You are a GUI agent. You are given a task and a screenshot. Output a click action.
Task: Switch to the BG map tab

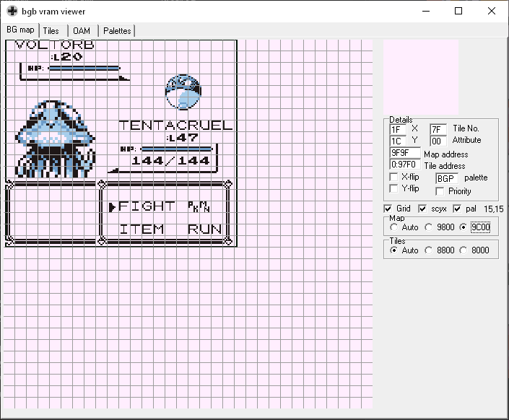[x=20, y=30]
